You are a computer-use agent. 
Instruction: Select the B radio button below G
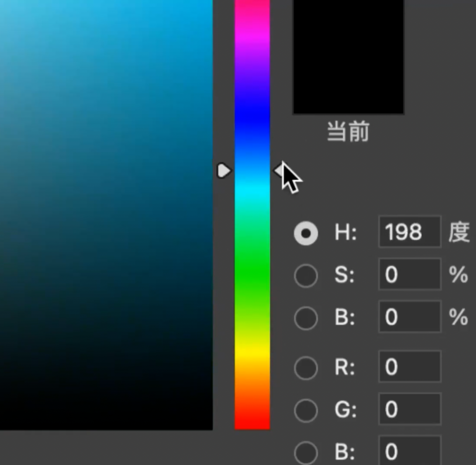pyautogui.click(x=306, y=452)
